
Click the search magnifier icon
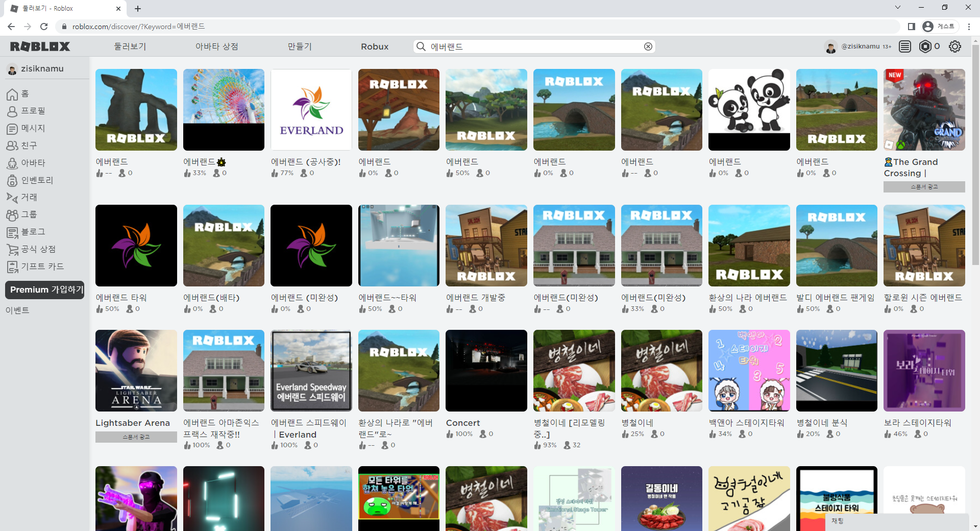[x=421, y=46]
